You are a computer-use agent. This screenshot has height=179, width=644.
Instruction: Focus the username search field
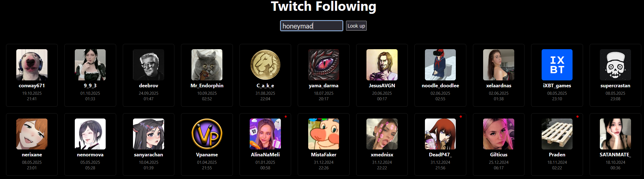(x=312, y=26)
